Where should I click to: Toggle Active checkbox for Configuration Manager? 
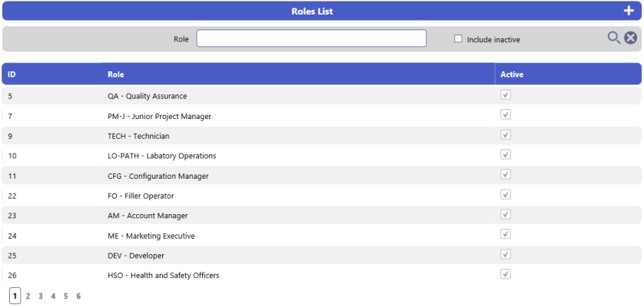click(x=506, y=174)
